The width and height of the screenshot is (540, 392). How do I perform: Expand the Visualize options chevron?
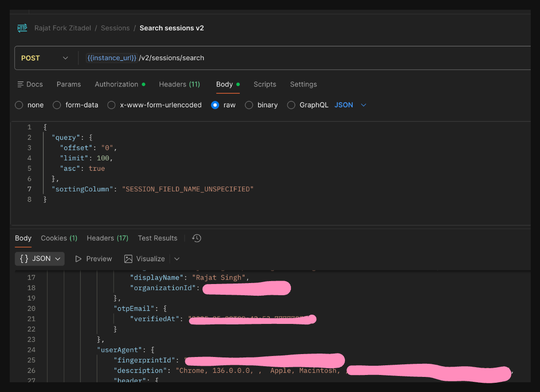(x=177, y=259)
